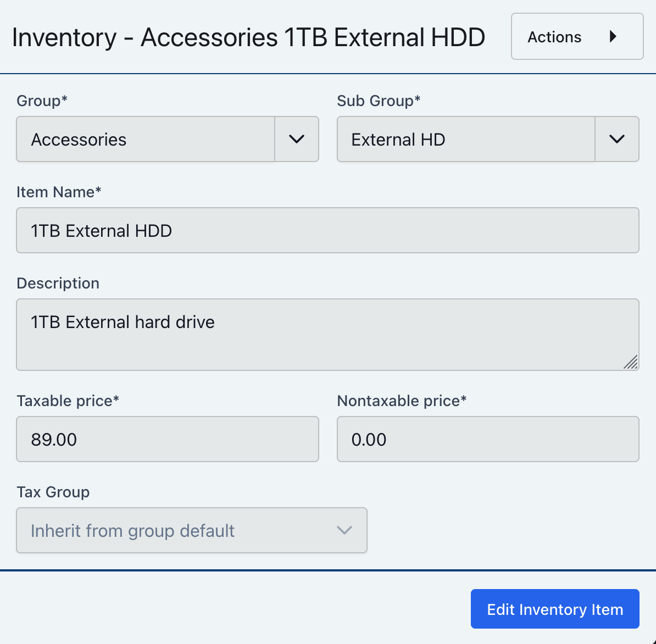
Task: Open the Tax Group dropdown
Action: pyautogui.click(x=192, y=530)
